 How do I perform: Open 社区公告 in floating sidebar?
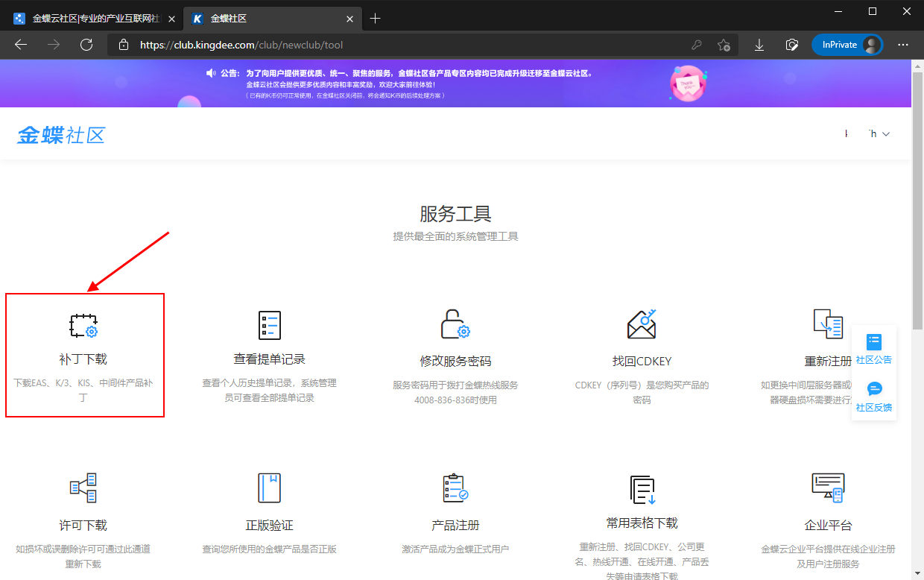click(x=874, y=349)
